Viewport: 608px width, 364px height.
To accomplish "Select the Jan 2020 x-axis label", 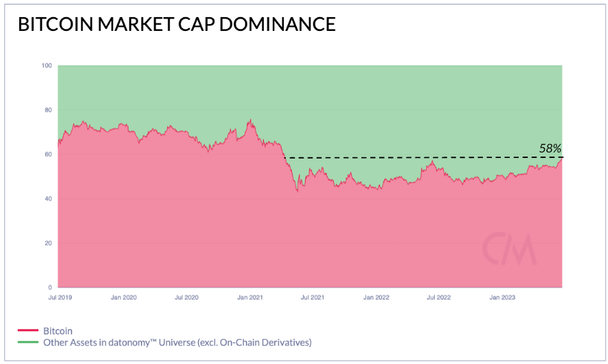I will click(124, 297).
